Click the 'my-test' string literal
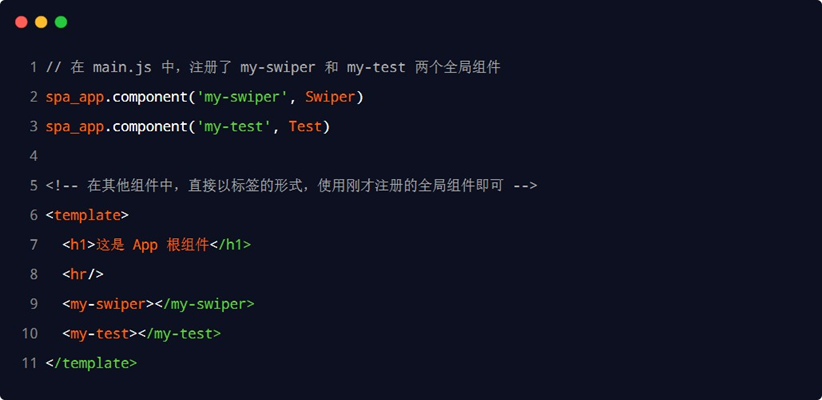 (234, 127)
